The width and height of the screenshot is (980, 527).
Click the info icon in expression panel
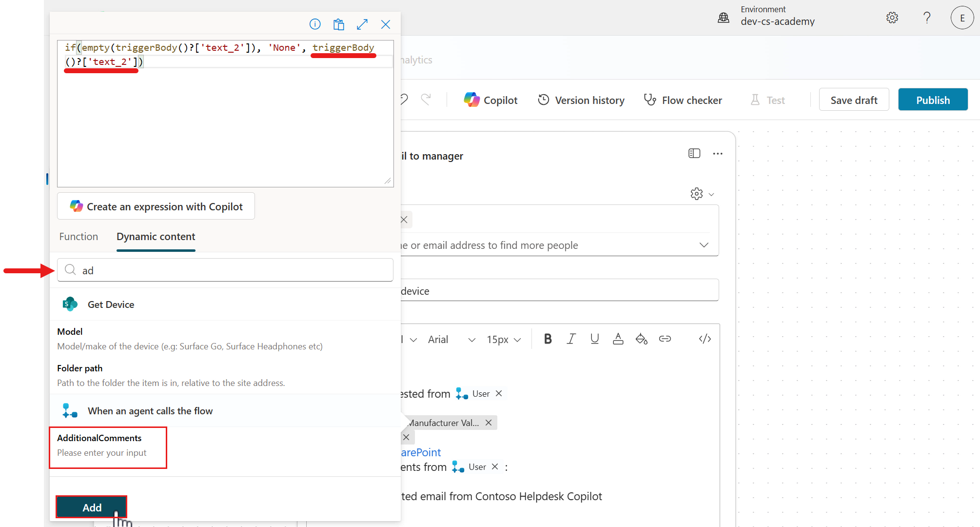[x=315, y=24]
